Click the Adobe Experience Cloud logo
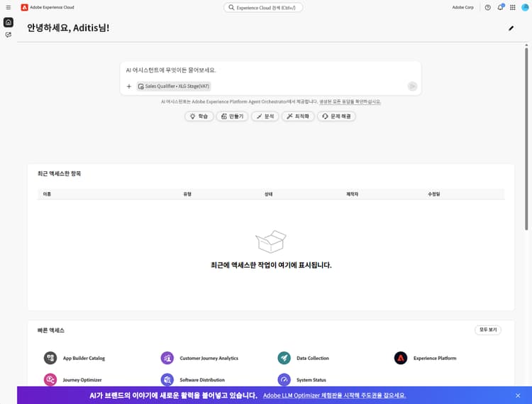This screenshot has height=404, width=532. click(24, 7)
